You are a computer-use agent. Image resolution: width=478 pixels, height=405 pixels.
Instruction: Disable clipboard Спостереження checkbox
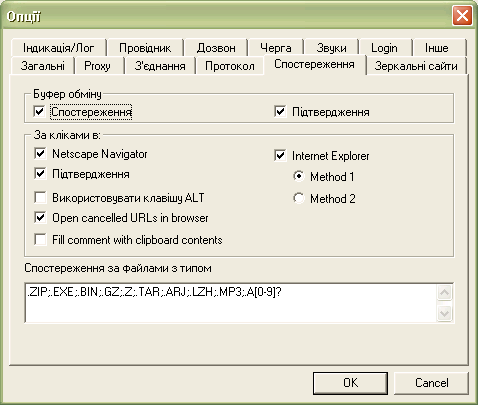39,111
